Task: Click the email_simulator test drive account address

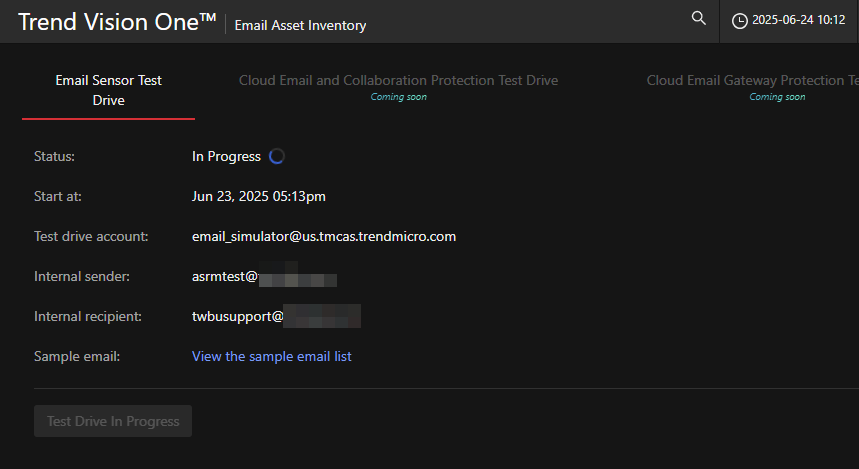Action: pos(324,236)
